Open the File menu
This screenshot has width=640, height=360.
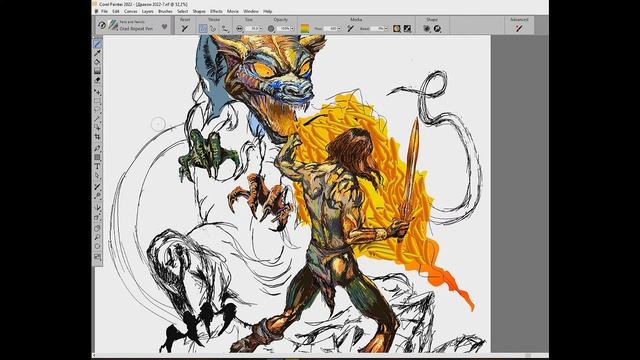[x=104, y=11]
